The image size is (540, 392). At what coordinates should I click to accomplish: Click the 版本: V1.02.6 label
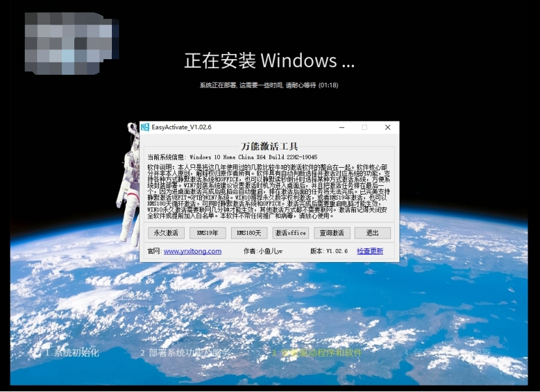coord(329,251)
